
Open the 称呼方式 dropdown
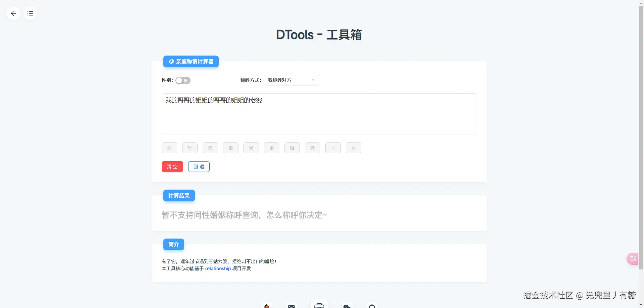point(291,80)
